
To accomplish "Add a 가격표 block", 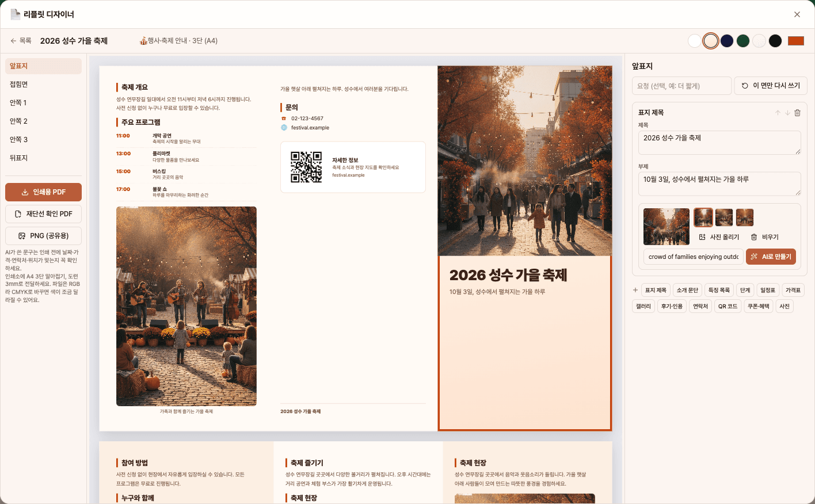I will pos(793,290).
